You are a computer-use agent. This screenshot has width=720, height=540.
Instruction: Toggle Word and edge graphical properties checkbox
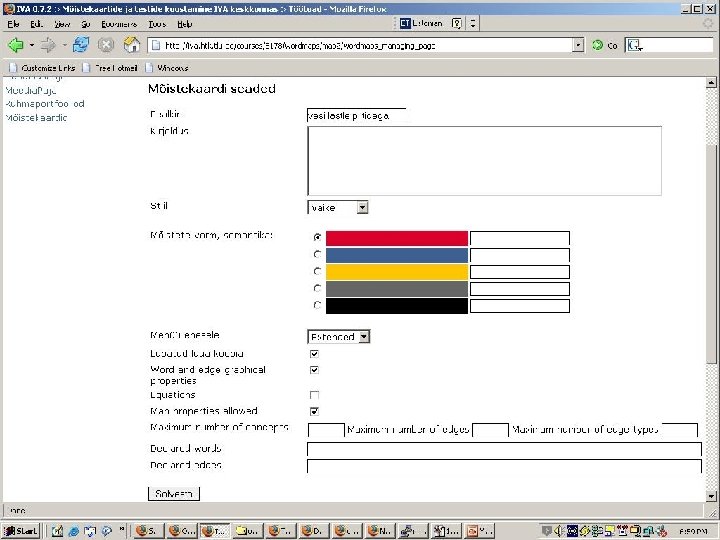point(314,370)
